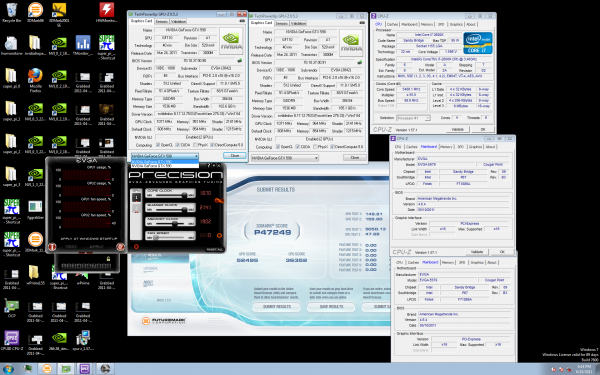Image resolution: width=600 pixels, height=375 pixels.
Task: Click the orange link-clocks chain icon in Precision
Action: tap(219, 200)
